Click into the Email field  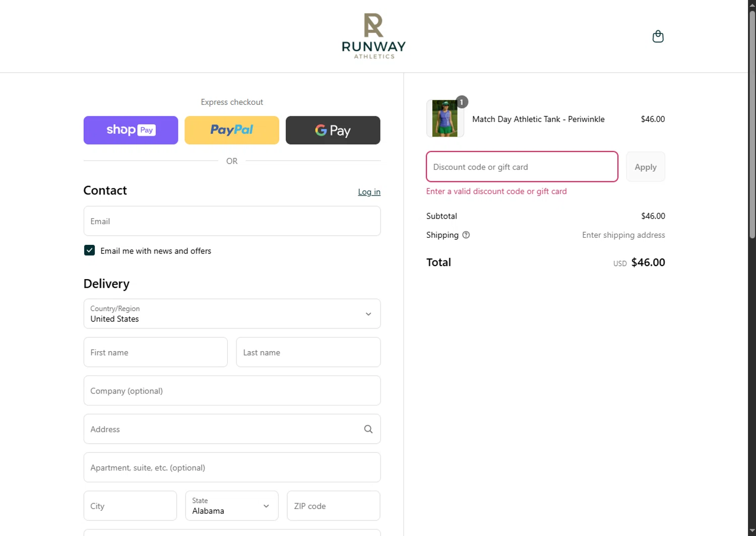(232, 221)
